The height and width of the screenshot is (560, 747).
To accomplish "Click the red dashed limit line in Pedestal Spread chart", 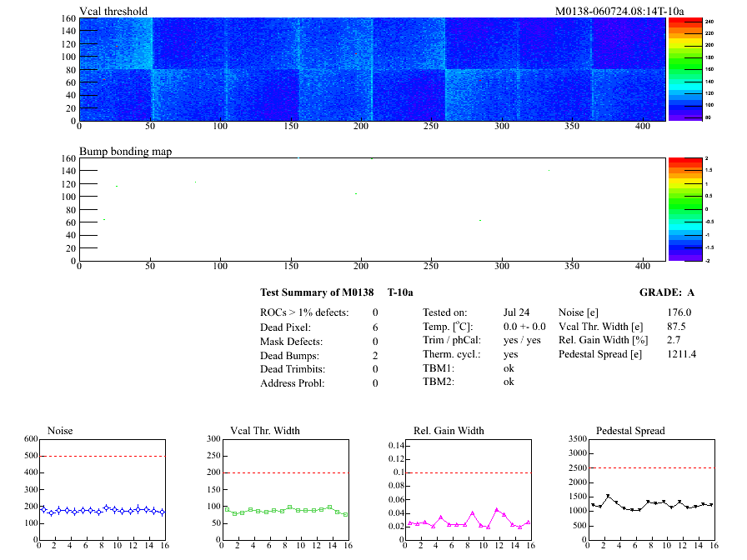I will point(652,468).
